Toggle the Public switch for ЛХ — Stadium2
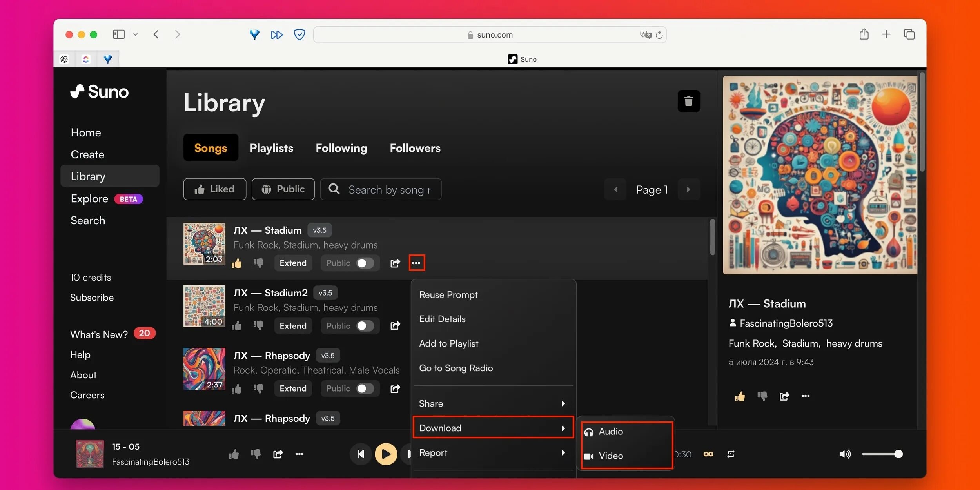 point(365,326)
